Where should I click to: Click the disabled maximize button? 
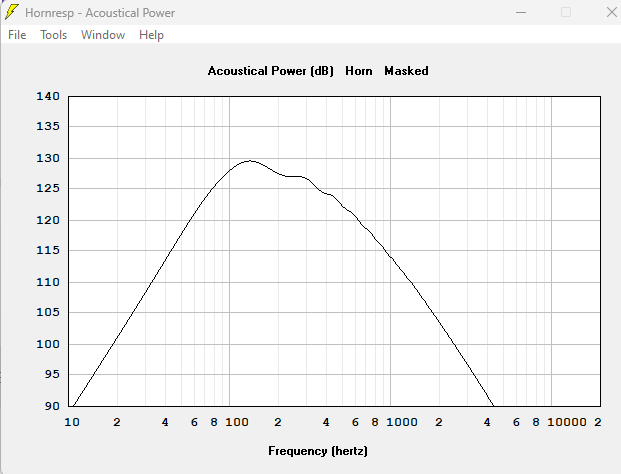click(x=566, y=12)
